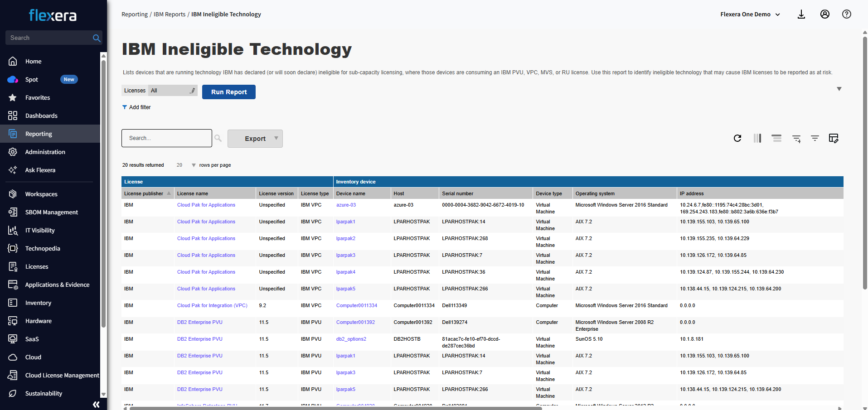
Task: Open Applications & Evidence icon
Action: (x=13, y=285)
